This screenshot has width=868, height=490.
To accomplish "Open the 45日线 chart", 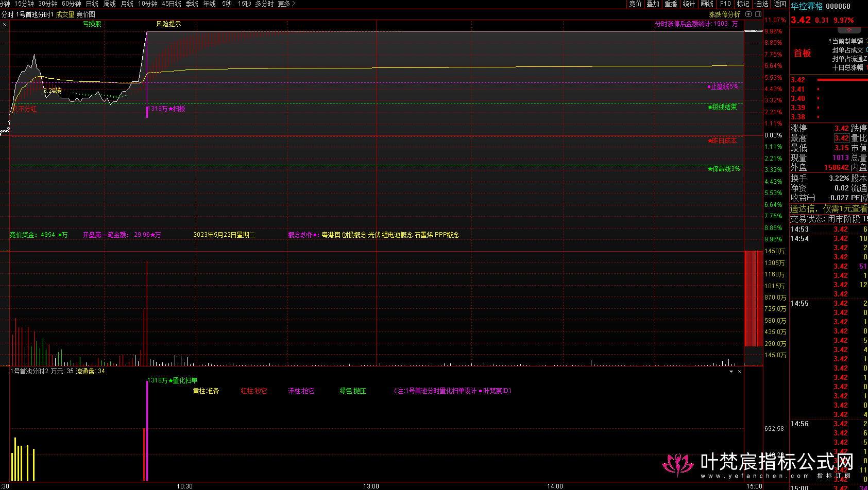I will click(172, 4).
